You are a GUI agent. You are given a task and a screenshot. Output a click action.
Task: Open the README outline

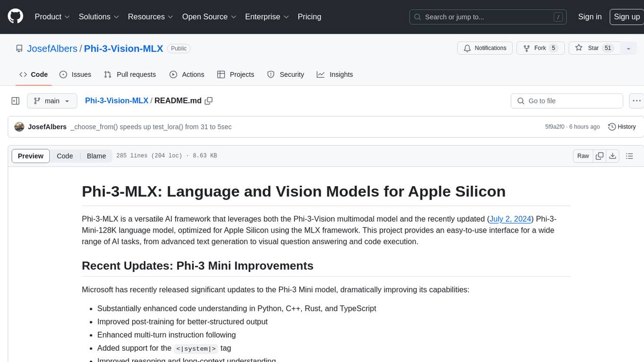tap(629, 156)
